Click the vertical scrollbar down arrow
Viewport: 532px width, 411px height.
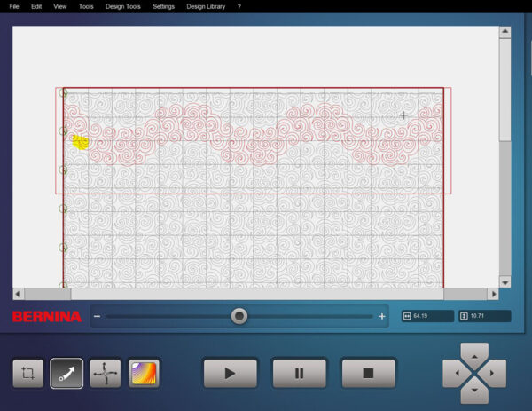(x=505, y=282)
